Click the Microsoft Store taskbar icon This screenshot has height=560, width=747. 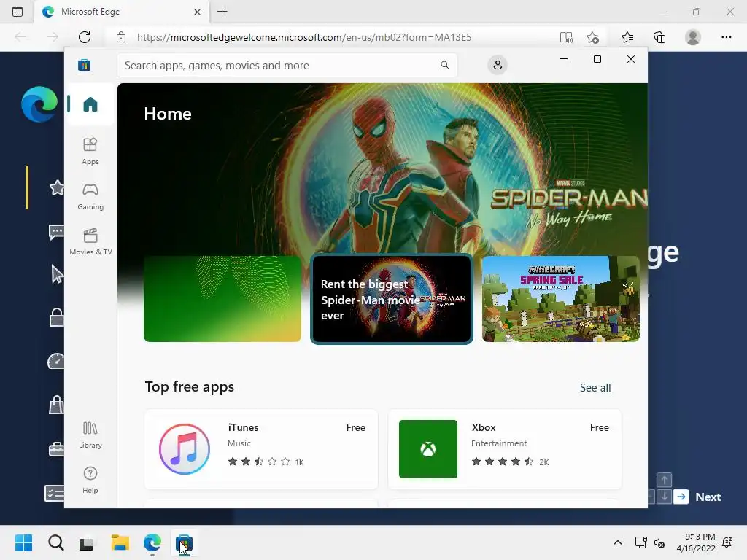click(184, 542)
